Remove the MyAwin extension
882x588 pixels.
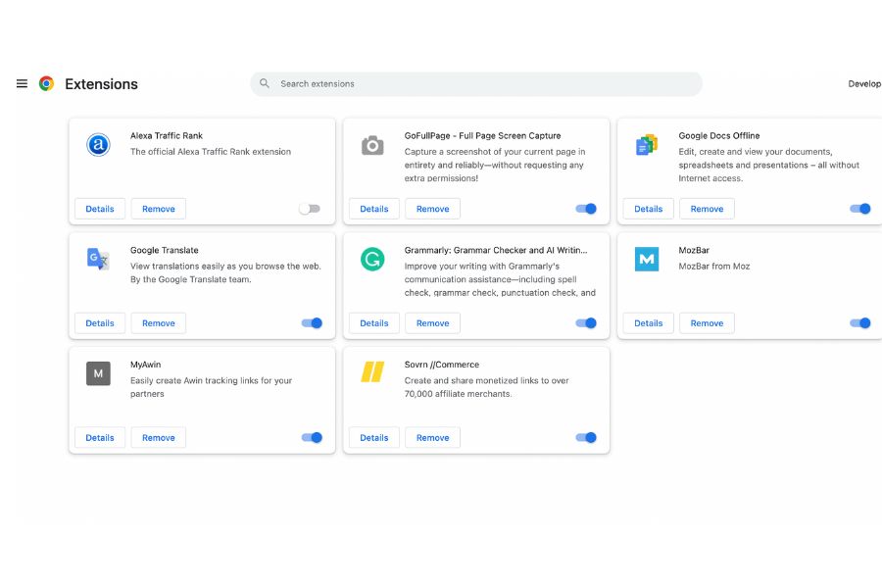[x=158, y=437]
